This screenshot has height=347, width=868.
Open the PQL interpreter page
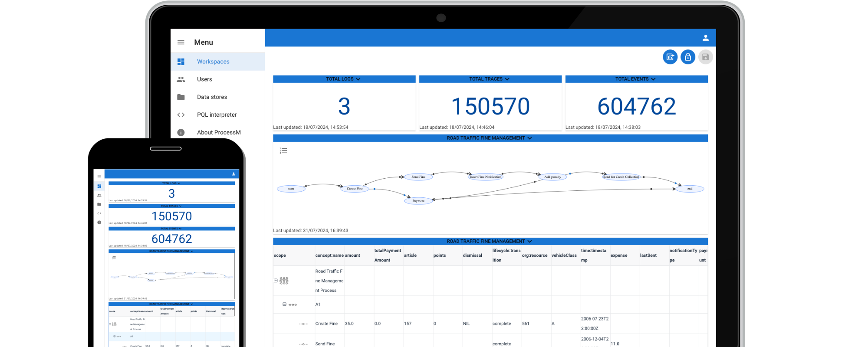click(217, 115)
